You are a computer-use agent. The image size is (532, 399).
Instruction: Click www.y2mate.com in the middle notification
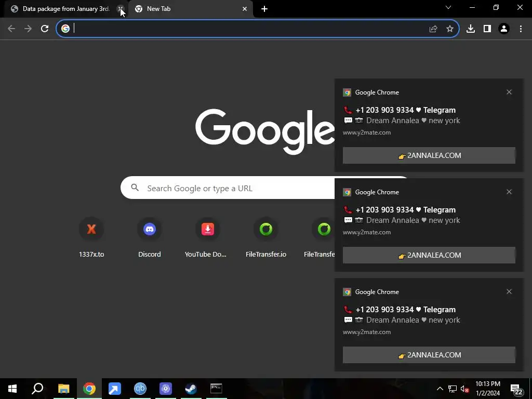[367, 232]
